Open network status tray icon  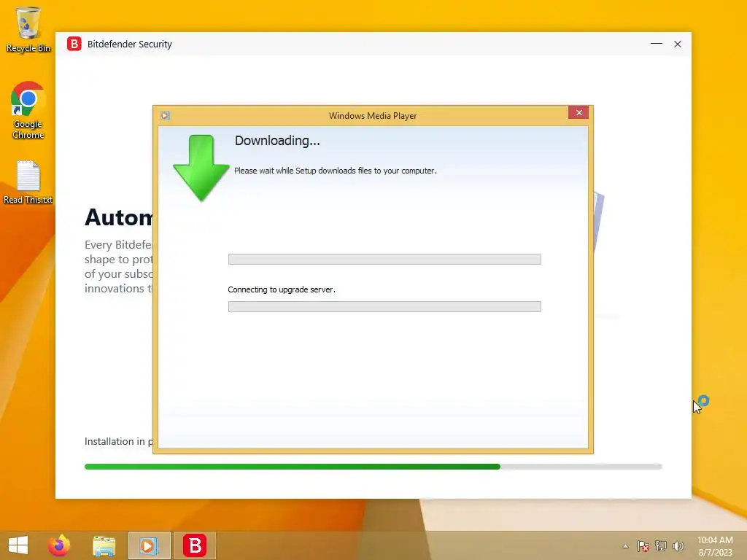(661, 546)
